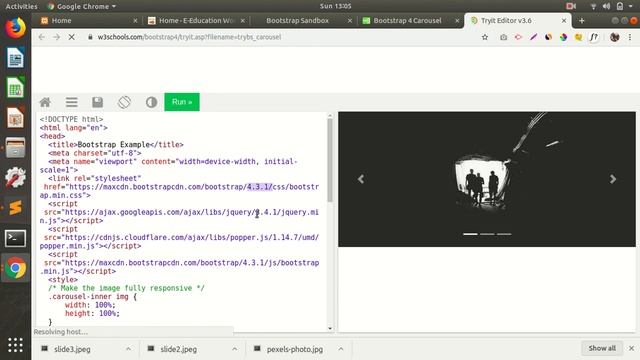Close the Bootstrap 4 Carousel tab
The height and width of the screenshot is (360, 640).
pos(457,20)
